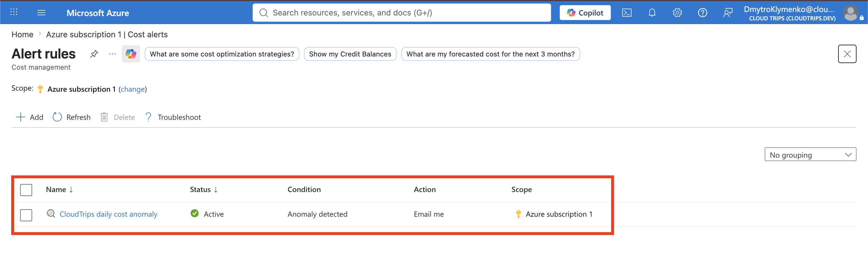Image resolution: width=868 pixels, height=274 pixels.
Task: Click the 'Anomaly detected' cell
Action: (317, 214)
